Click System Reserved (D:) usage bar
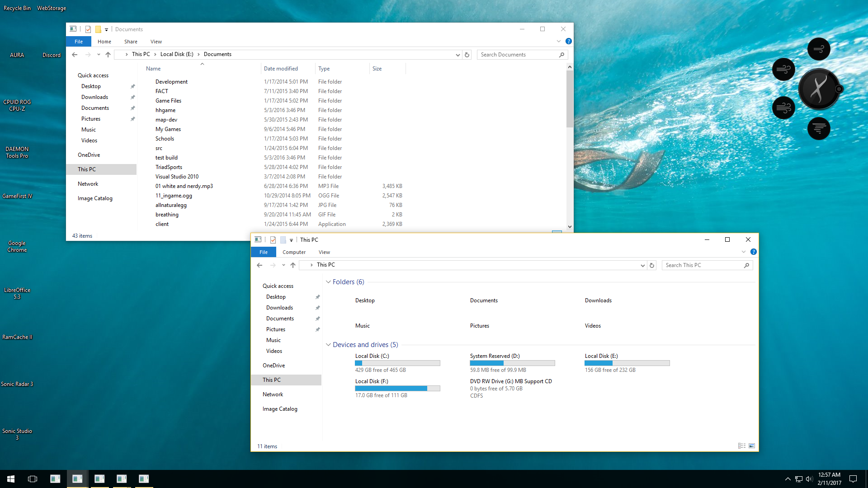 click(x=512, y=363)
